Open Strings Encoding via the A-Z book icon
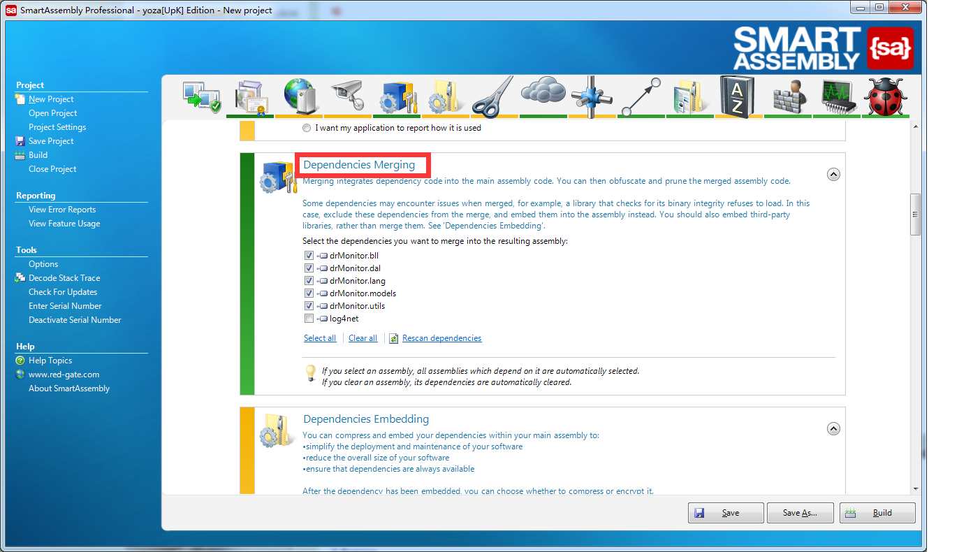This screenshot has height=552, width=980. [x=738, y=96]
